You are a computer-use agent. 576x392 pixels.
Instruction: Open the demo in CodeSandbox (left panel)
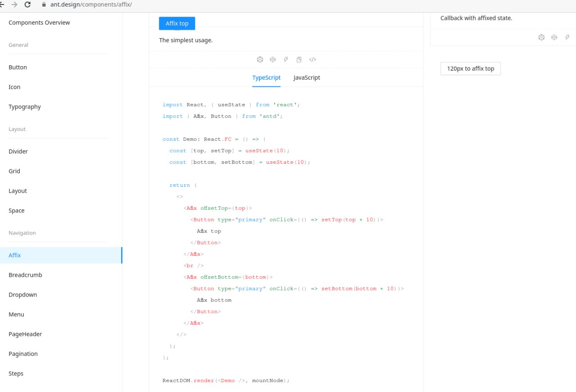260,59
